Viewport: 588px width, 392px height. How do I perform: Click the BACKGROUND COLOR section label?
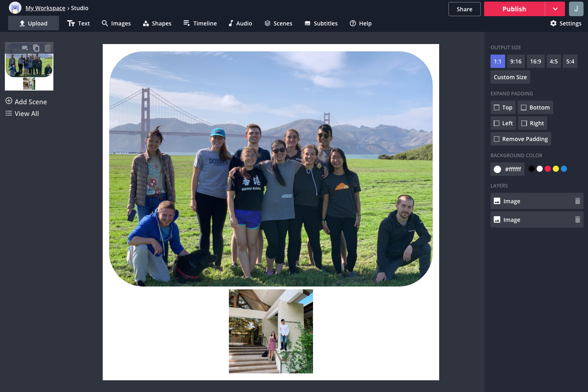point(516,156)
